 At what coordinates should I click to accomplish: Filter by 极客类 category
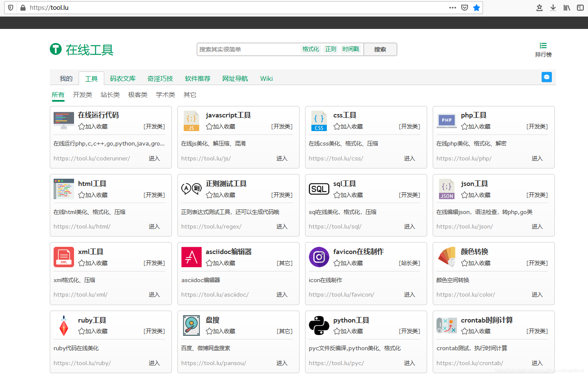click(138, 94)
